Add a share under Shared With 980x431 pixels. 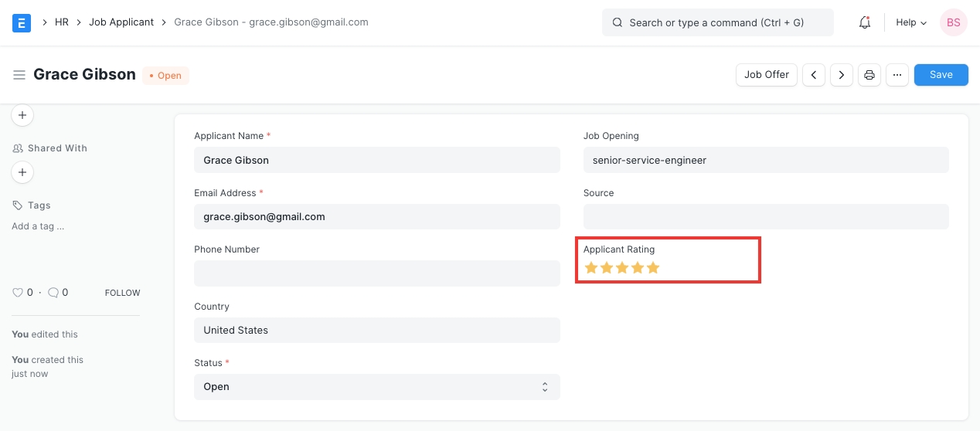[x=22, y=172]
